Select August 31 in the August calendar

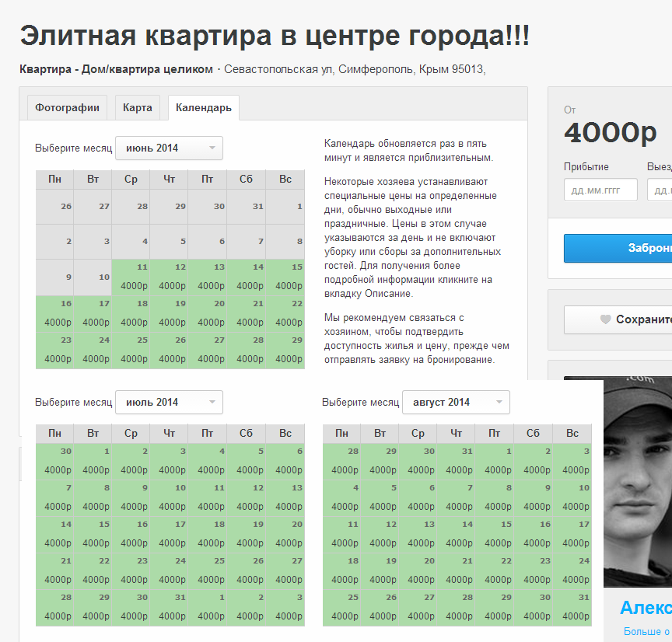pos(572,607)
